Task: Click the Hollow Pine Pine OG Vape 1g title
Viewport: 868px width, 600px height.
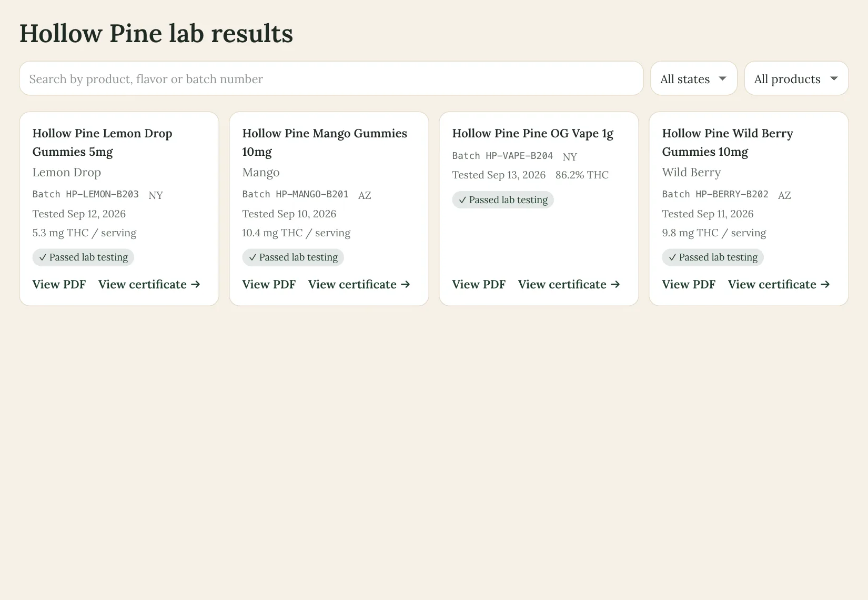Action: (533, 134)
